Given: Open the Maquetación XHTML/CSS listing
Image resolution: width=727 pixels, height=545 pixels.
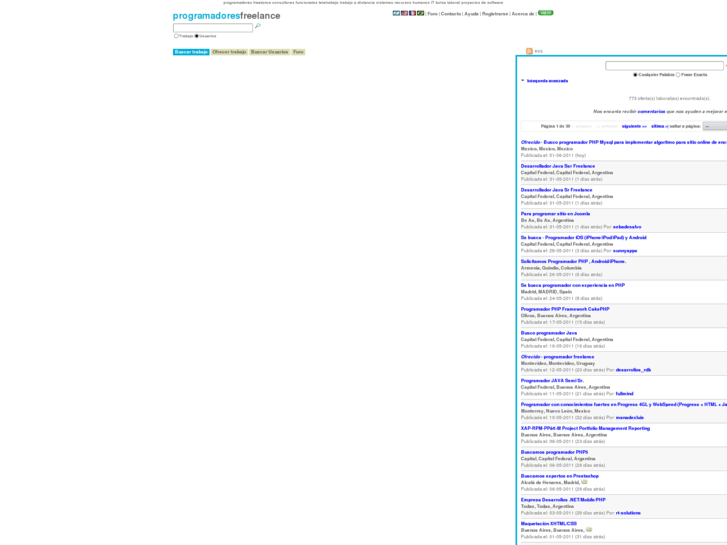Looking at the screenshot, I should click(548, 524).
